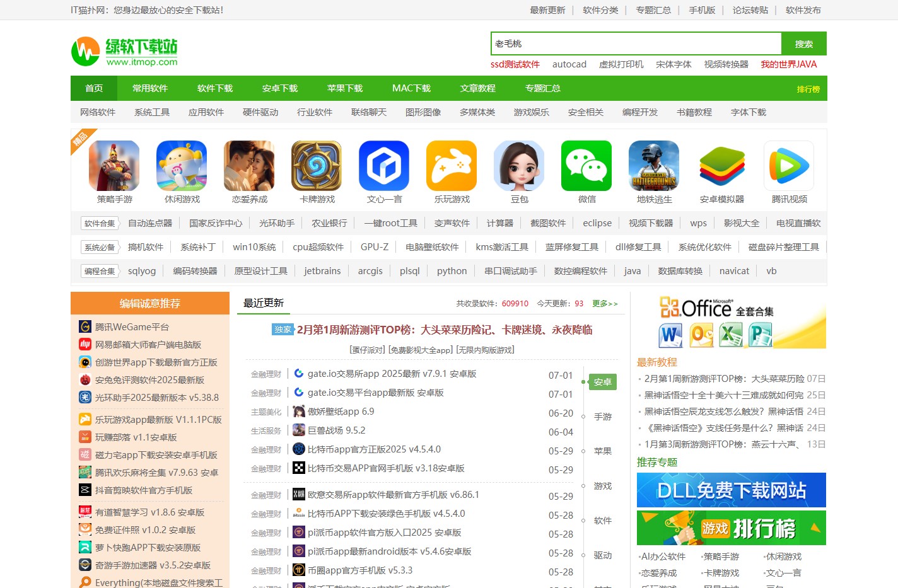
Task: Open gate.io交易所app 2025最新 v7.9.1 entry
Action: click(x=392, y=374)
